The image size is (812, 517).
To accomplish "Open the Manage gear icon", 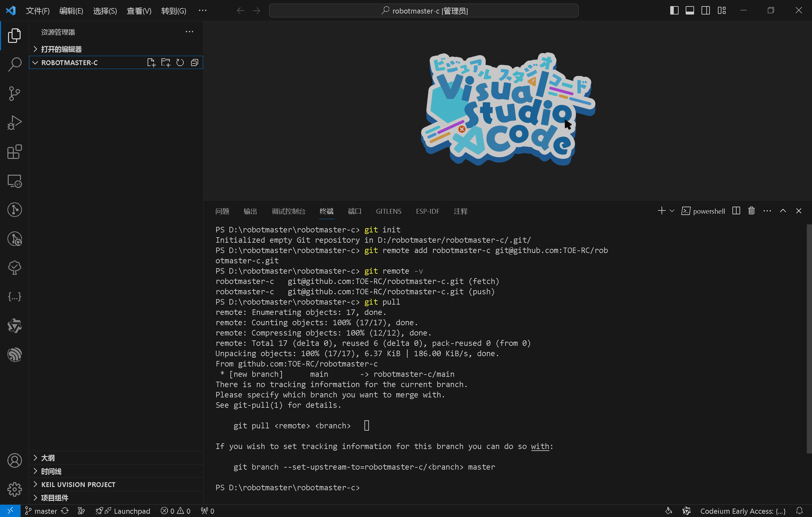I will tap(14, 489).
